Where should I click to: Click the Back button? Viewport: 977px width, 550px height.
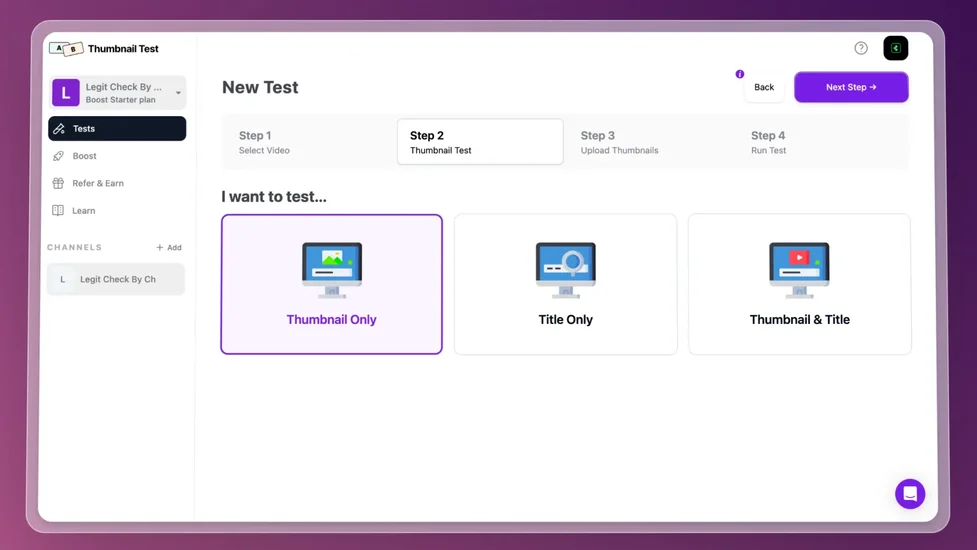[763, 87]
